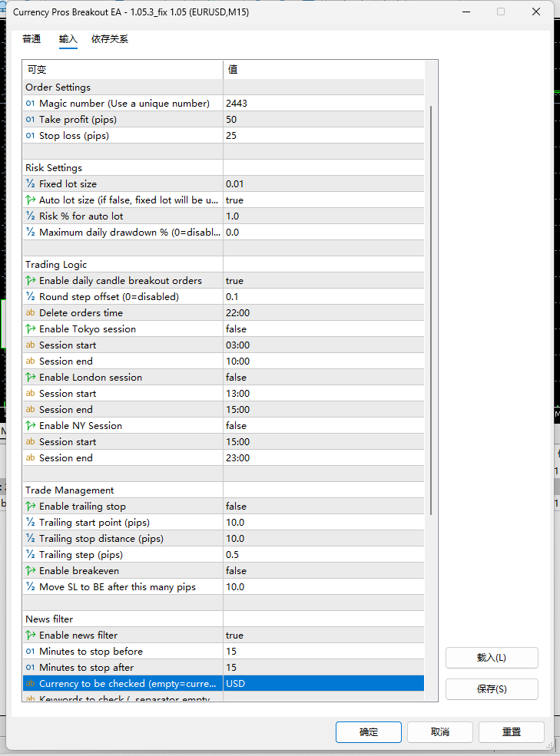The width and height of the screenshot is (560, 756).
Task: Click the fraction icon beside Maximum daily drawdown
Action: point(31,232)
